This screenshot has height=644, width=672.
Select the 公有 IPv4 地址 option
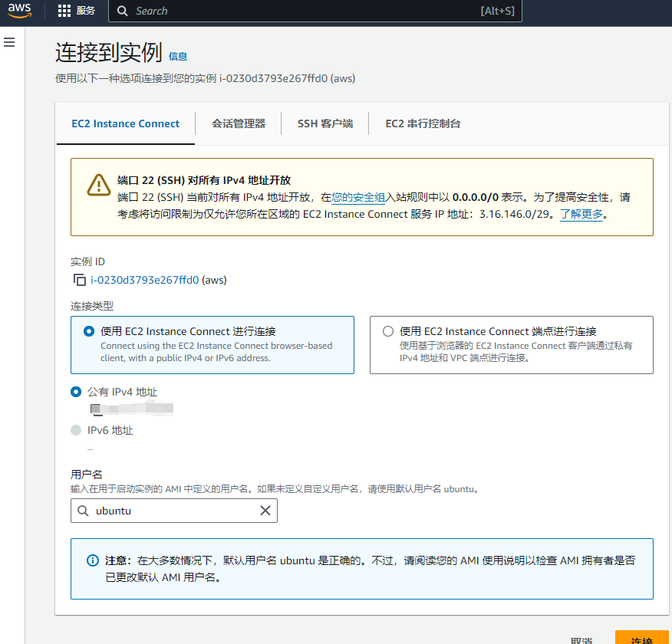point(75,392)
